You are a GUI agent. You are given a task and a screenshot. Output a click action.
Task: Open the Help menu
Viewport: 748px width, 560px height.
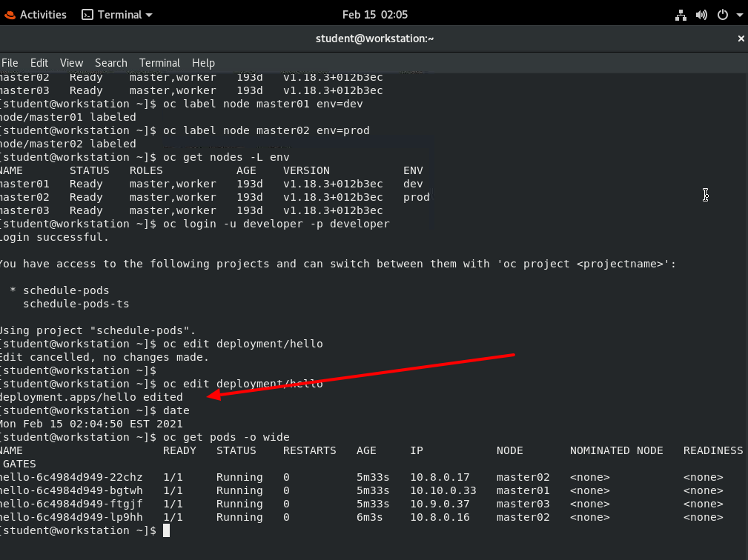[202, 63]
